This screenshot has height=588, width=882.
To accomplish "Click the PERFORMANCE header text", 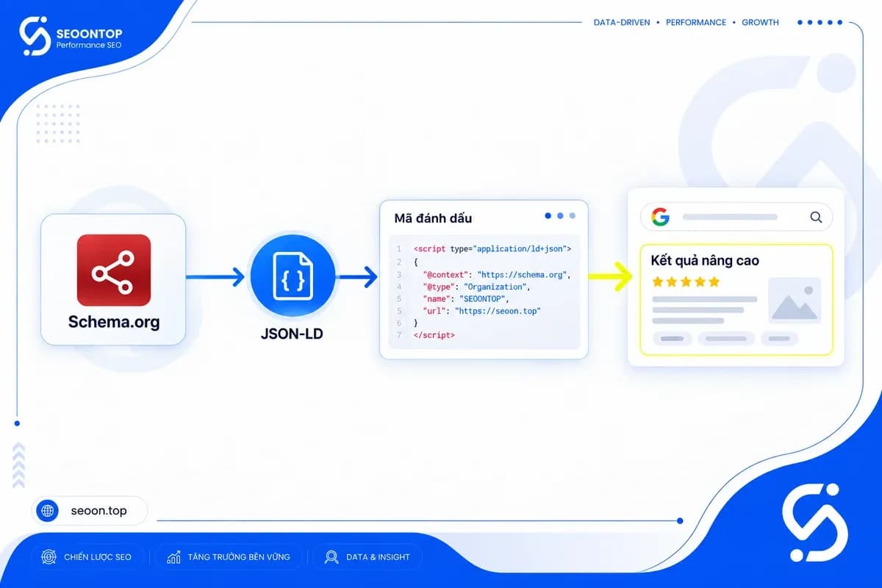I will coord(696,23).
